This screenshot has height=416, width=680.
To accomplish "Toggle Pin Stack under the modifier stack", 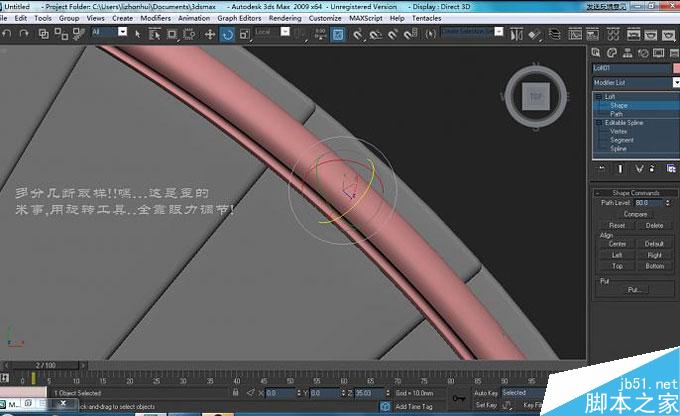I will click(x=602, y=169).
